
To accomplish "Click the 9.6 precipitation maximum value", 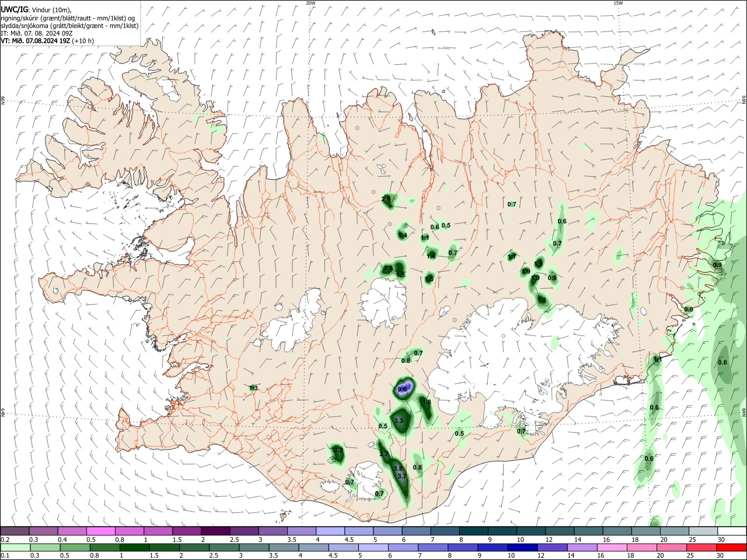I will (402, 389).
